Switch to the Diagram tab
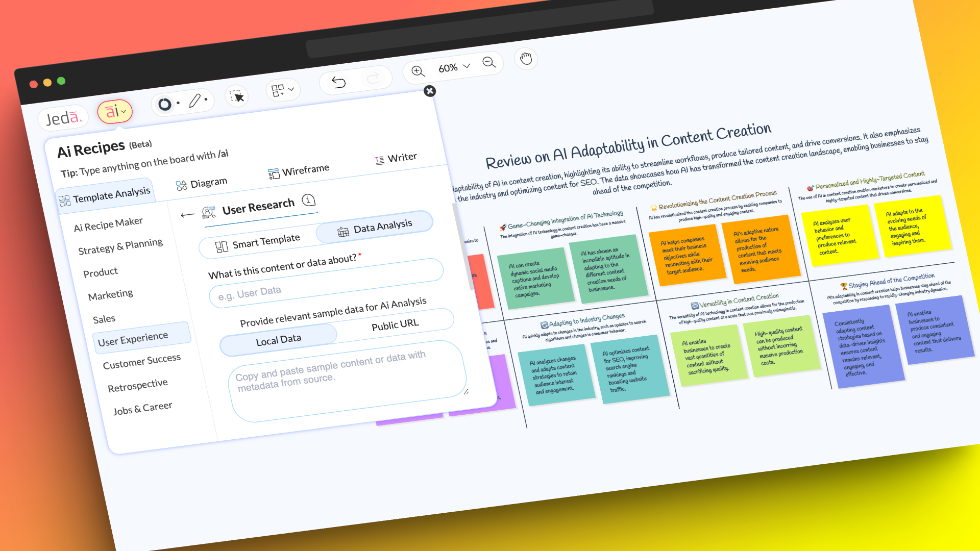 [x=209, y=181]
